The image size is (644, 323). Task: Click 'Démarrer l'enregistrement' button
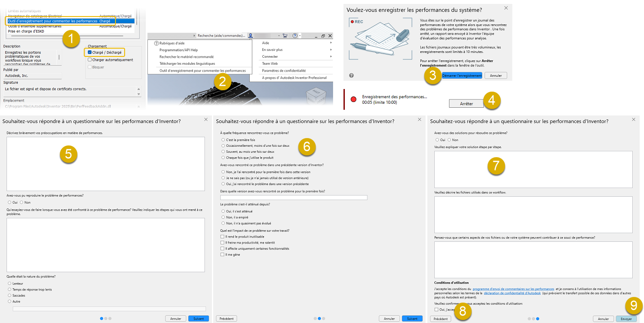click(x=462, y=76)
